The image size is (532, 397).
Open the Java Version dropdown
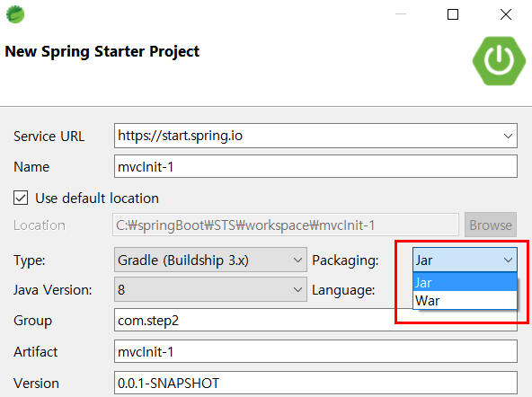pos(210,289)
